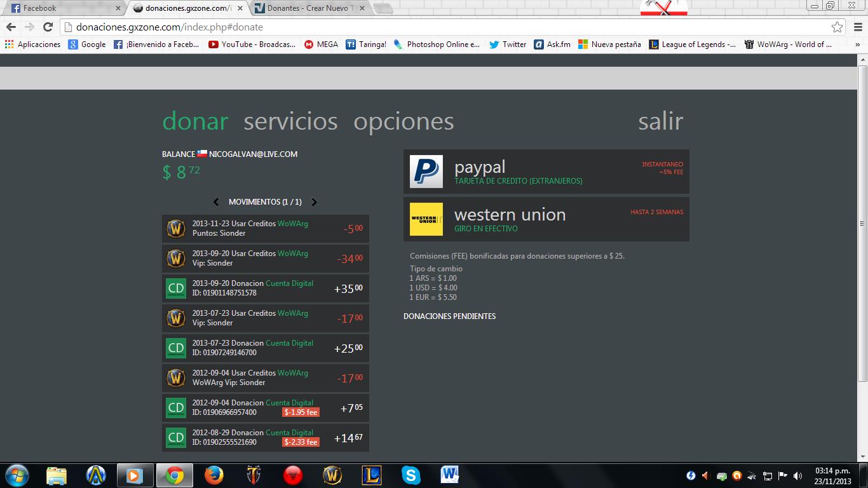
Task: Select the donar section
Action: 195,121
